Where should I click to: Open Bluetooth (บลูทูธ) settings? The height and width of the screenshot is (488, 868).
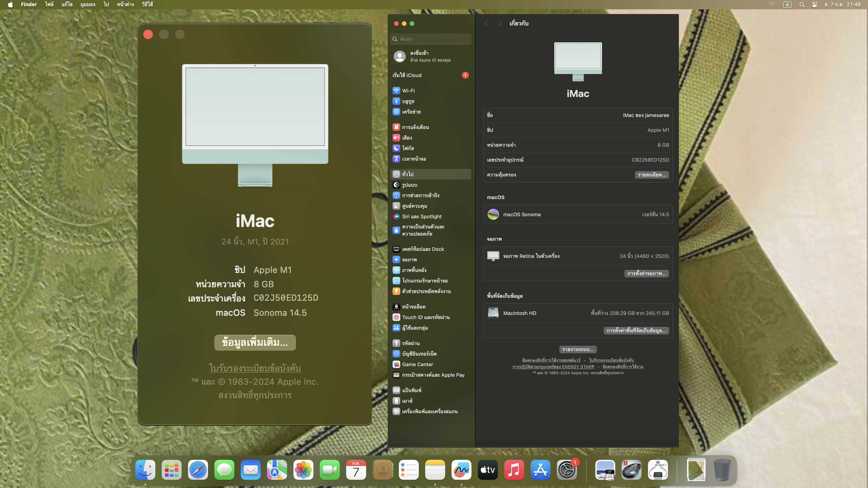coord(430,101)
